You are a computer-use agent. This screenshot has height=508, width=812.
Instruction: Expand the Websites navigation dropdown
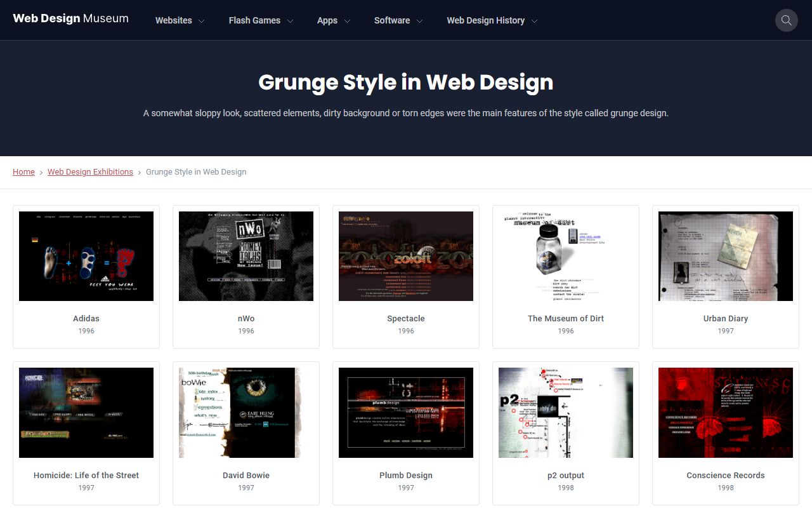click(178, 20)
